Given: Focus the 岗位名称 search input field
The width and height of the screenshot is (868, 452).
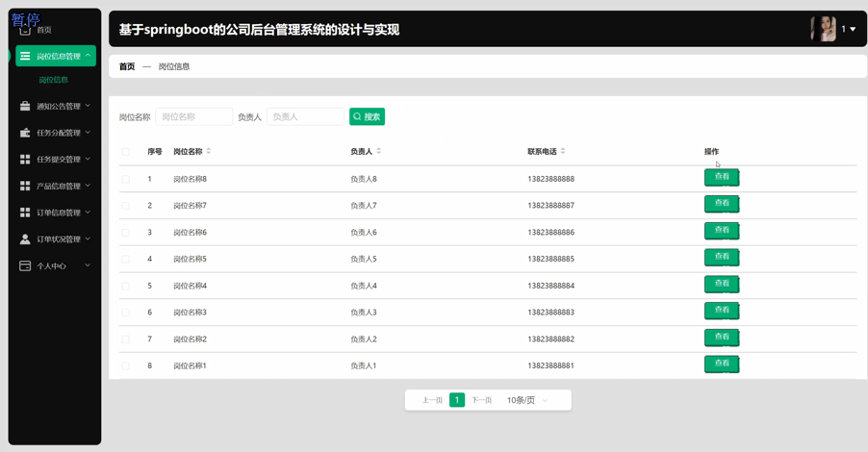Looking at the screenshot, I should (193, 116).
